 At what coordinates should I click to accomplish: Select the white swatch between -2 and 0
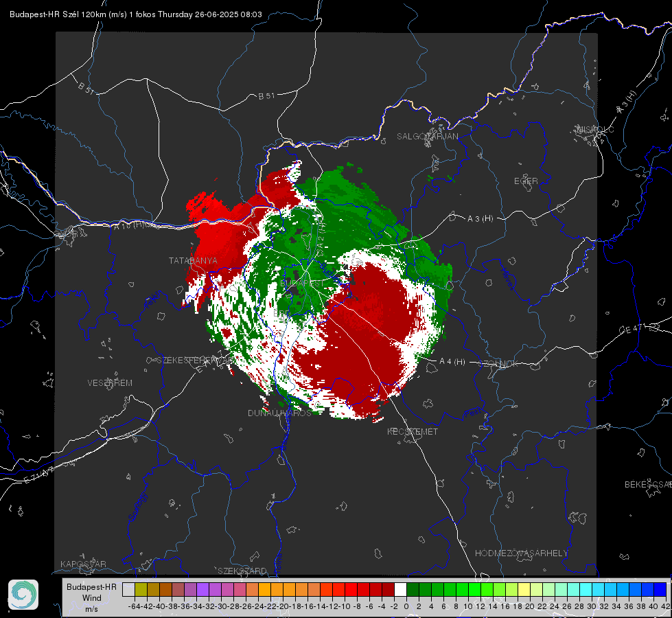pos(400,589)
